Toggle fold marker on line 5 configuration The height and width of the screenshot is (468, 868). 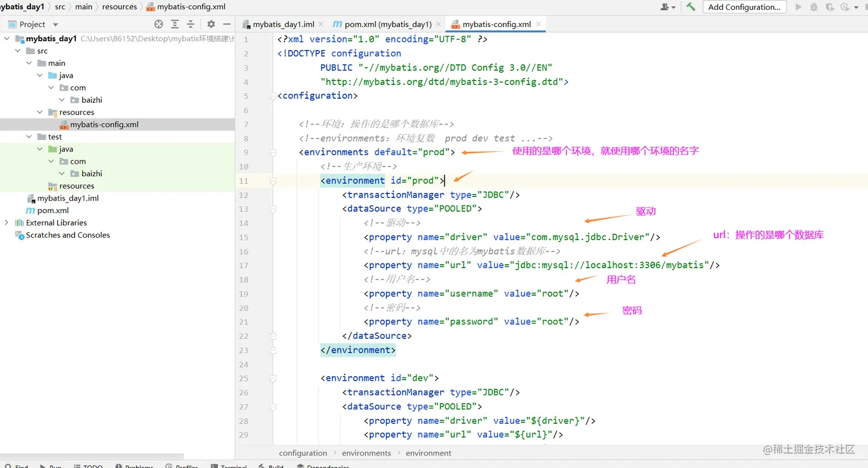coord(273,96)
